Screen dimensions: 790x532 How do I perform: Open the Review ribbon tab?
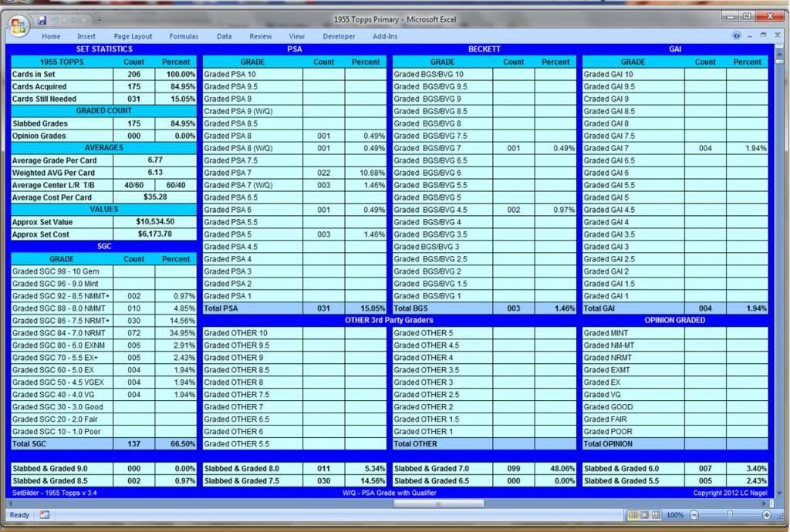click(261, 36)
